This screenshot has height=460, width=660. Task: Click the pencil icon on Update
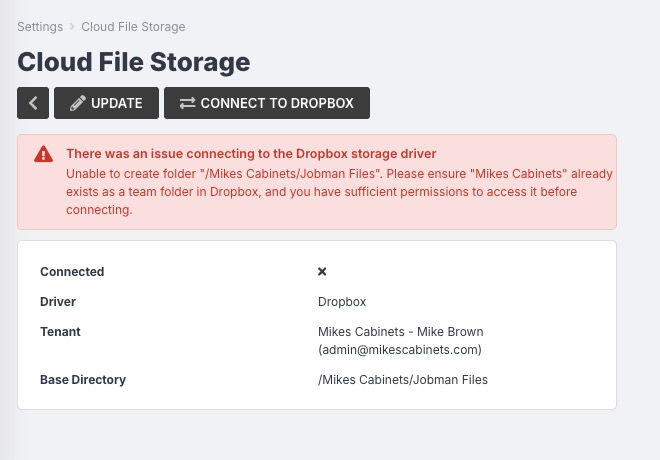tap(77, 103)
